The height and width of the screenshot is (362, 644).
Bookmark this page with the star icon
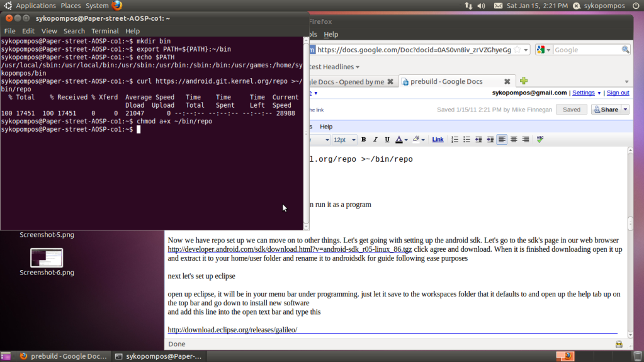tap(517, 50)
